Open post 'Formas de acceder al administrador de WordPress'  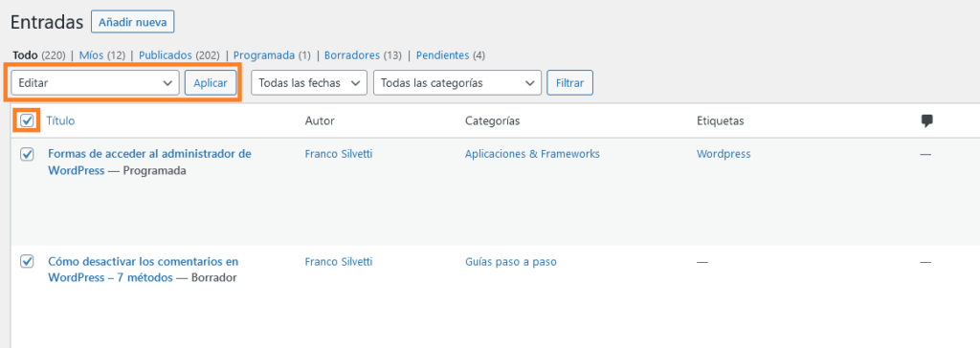coord(150,162)
